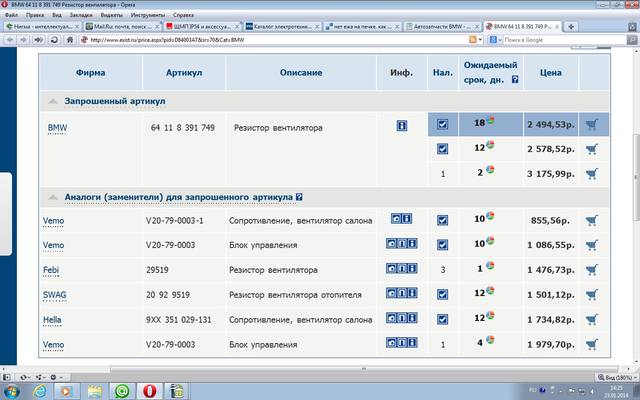Click availability checkmark in BMW 2 578,52р. row

click(x=442, y=149)
